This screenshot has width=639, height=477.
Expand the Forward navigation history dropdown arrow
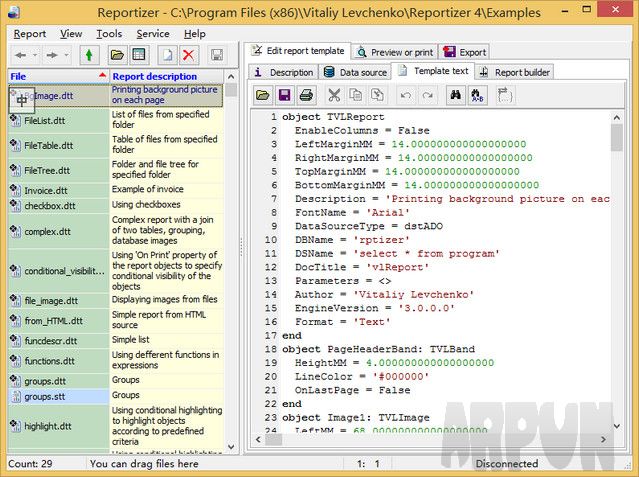(x=65, y=54)
